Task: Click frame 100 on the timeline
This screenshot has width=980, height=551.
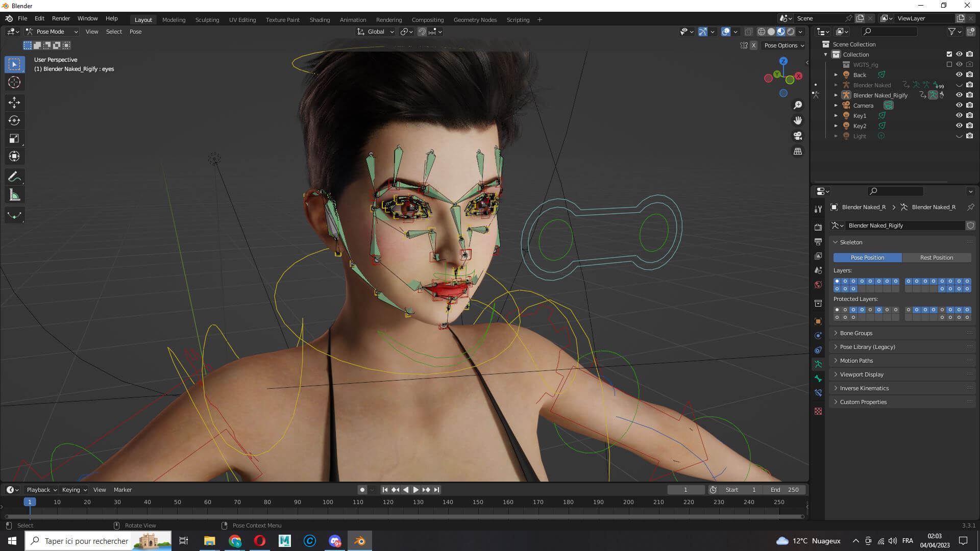Action: point(328,503)
